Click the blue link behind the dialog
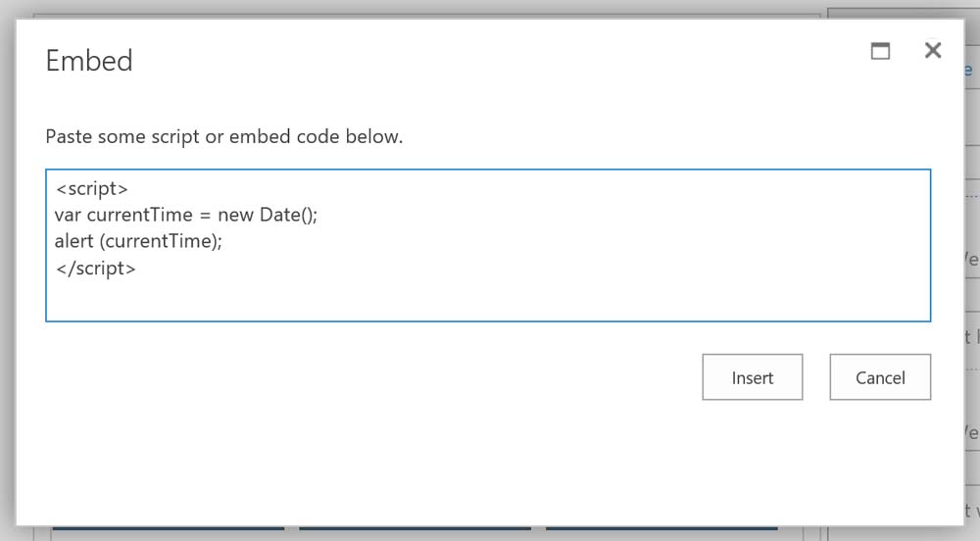Image resolution: width=980 pixels, height=541 pixels. click(x=968, y=71)
